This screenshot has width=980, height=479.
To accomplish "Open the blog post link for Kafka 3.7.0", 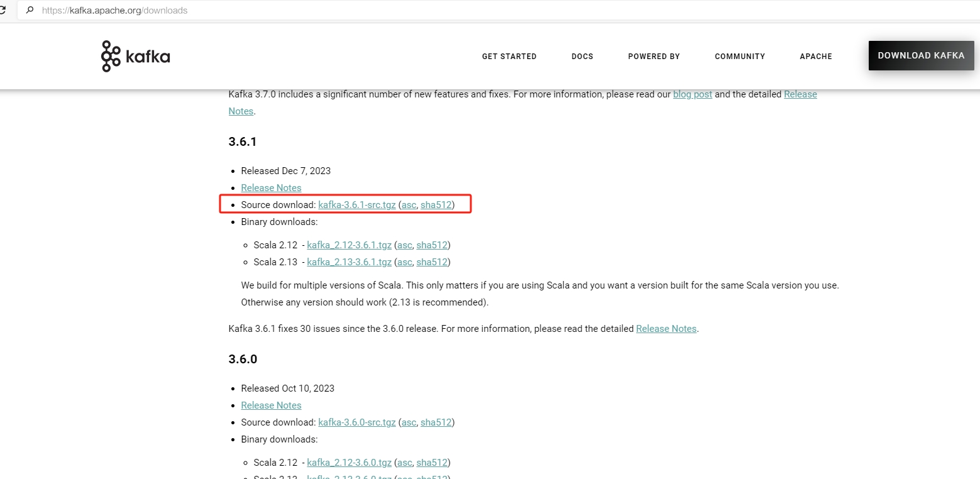I will [693, 94].
